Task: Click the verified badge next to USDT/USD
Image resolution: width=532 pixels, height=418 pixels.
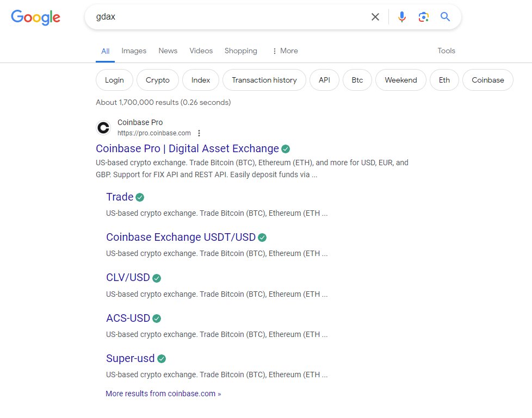Action: point(262,238)
